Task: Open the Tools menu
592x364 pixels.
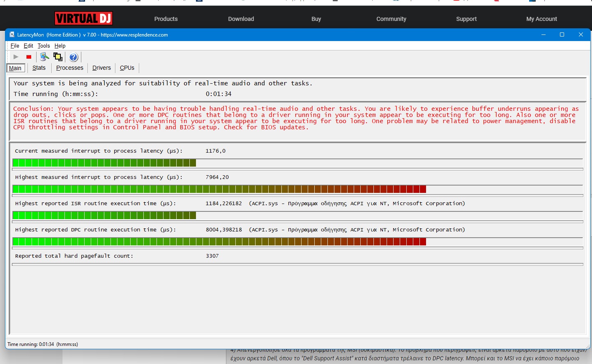Action: coord(44,46)
